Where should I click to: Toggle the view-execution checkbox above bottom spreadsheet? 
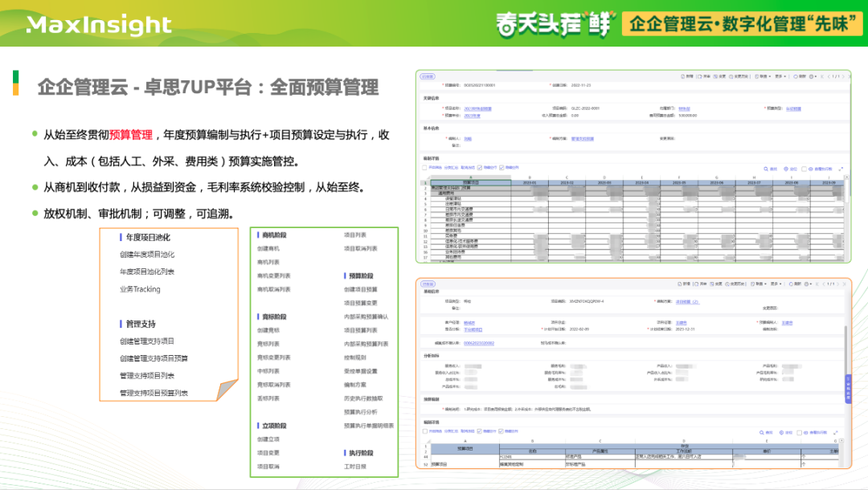800,432
